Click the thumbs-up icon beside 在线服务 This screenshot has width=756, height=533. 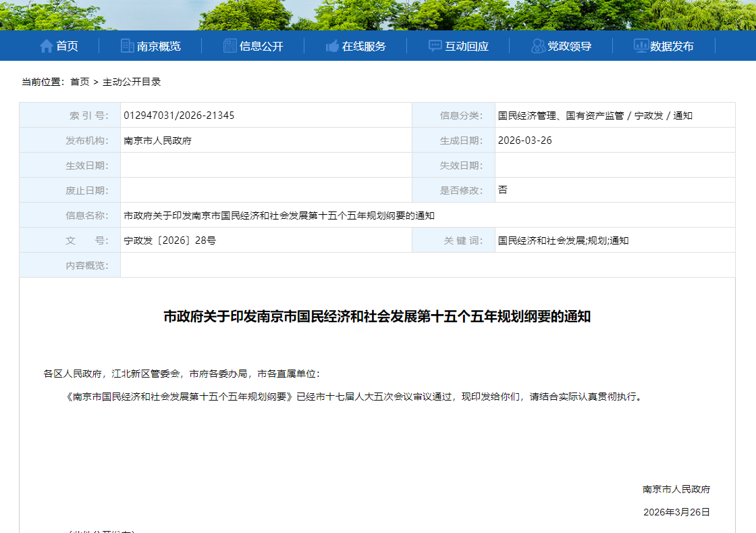point(332,46)
